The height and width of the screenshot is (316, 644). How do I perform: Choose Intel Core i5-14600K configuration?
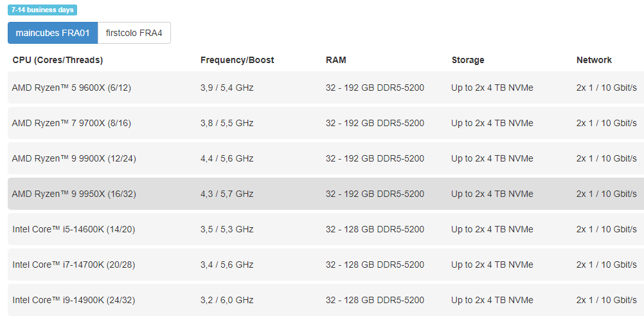(x=326, y=229)
